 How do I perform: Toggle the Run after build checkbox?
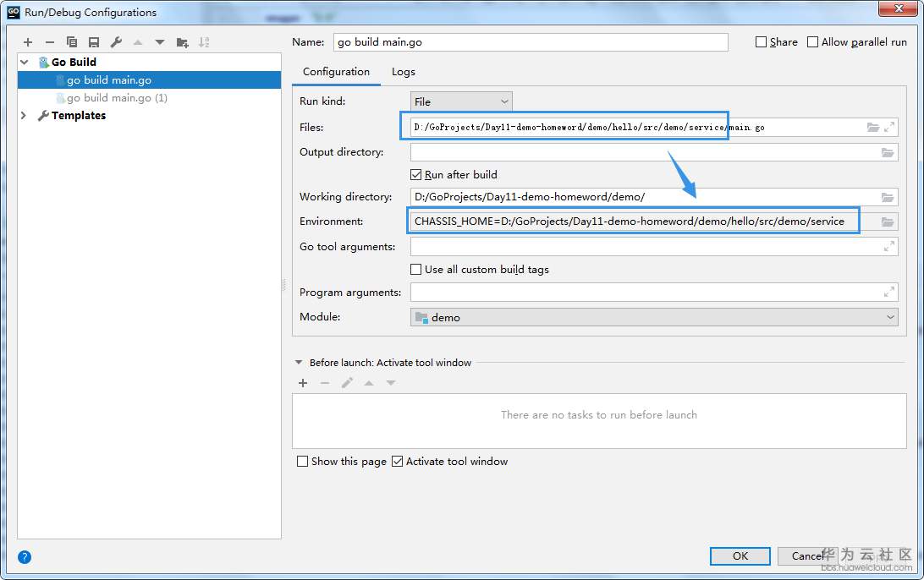tap(416, 175)
